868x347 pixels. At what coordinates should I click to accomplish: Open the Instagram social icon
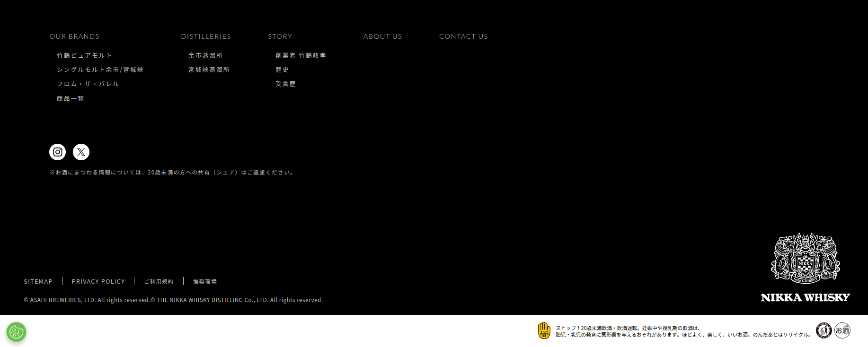point(58,152)
